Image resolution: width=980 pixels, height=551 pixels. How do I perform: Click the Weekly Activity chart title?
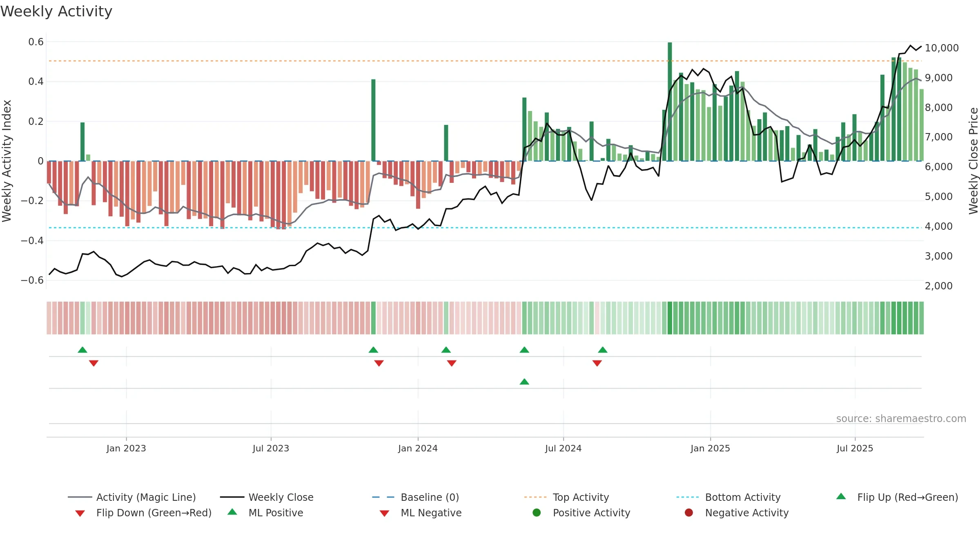56,11
